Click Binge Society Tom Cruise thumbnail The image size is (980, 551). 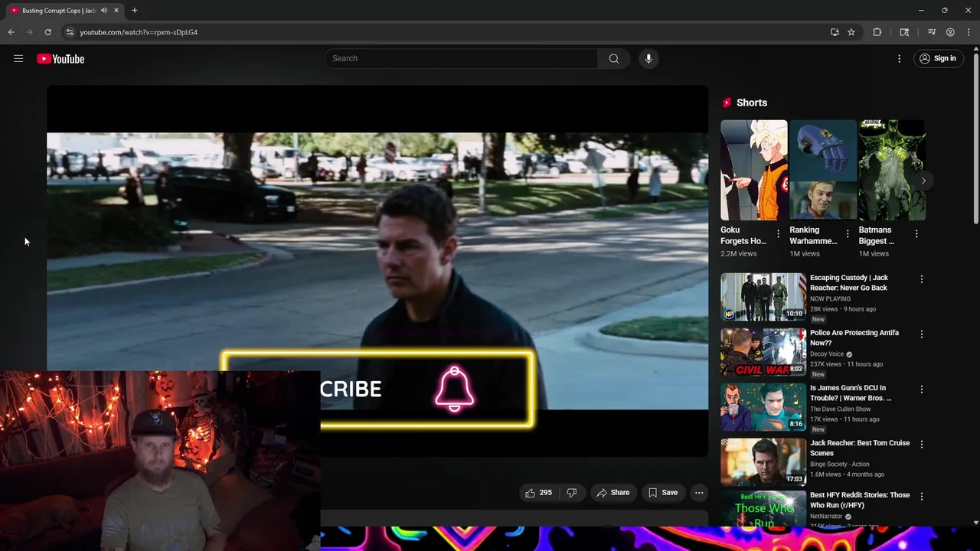point(763,462)
